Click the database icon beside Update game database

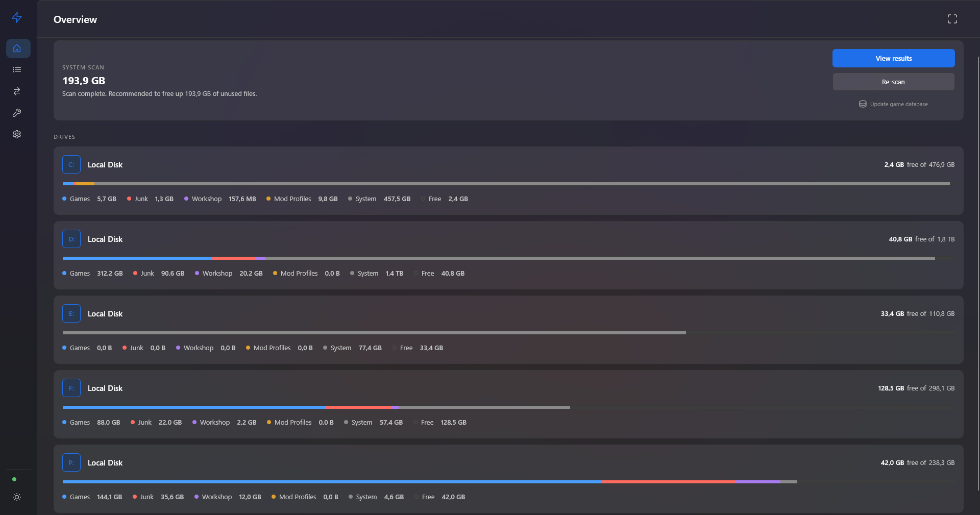[863, 104]
